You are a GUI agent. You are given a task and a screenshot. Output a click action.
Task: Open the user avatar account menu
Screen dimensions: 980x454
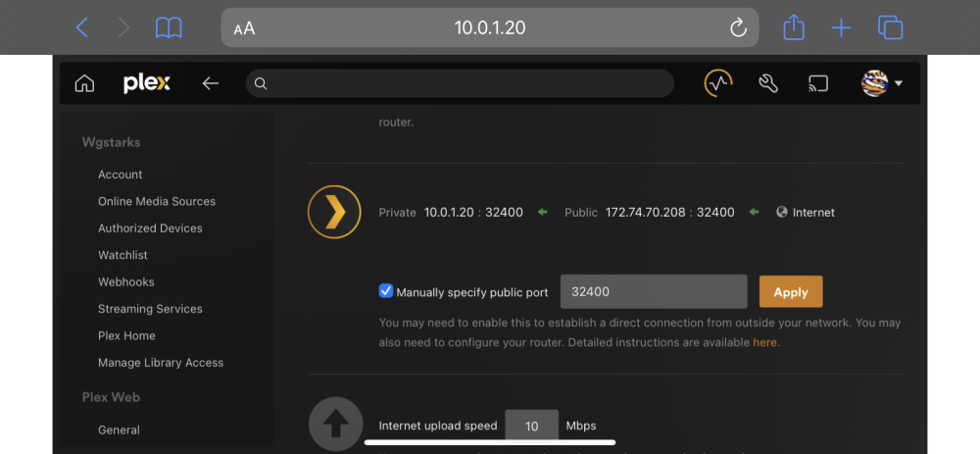click(x=874, y=83)
